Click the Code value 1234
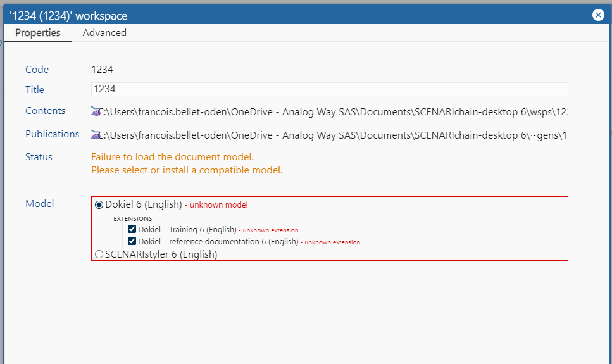612x364 pixels. pyautogui.click(x=103, y=70)
